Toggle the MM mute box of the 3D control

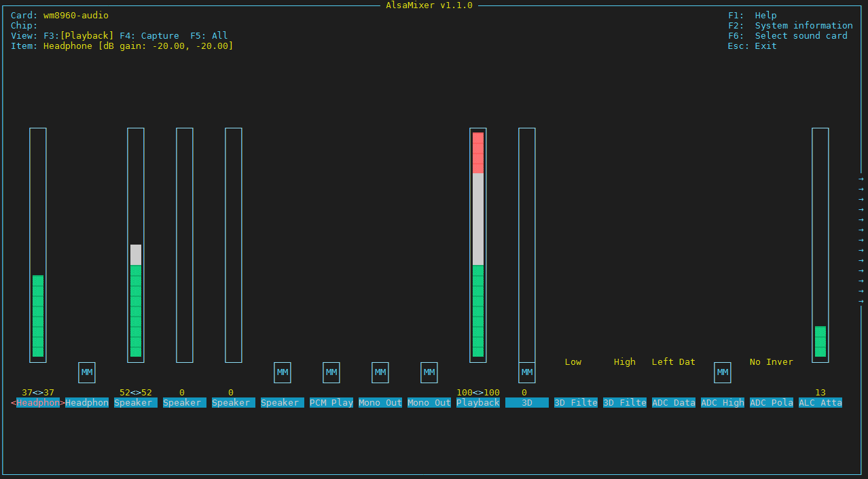point(527,372)
